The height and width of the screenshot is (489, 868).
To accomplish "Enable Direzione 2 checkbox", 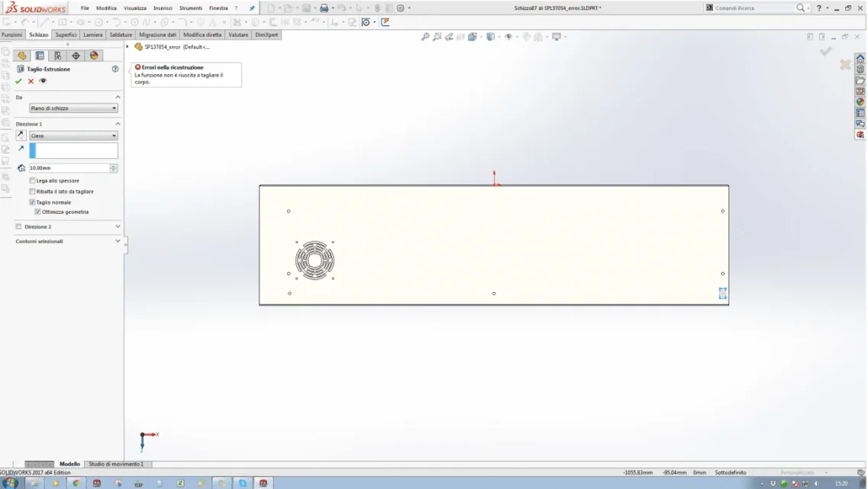I will (x=19, y=226).
